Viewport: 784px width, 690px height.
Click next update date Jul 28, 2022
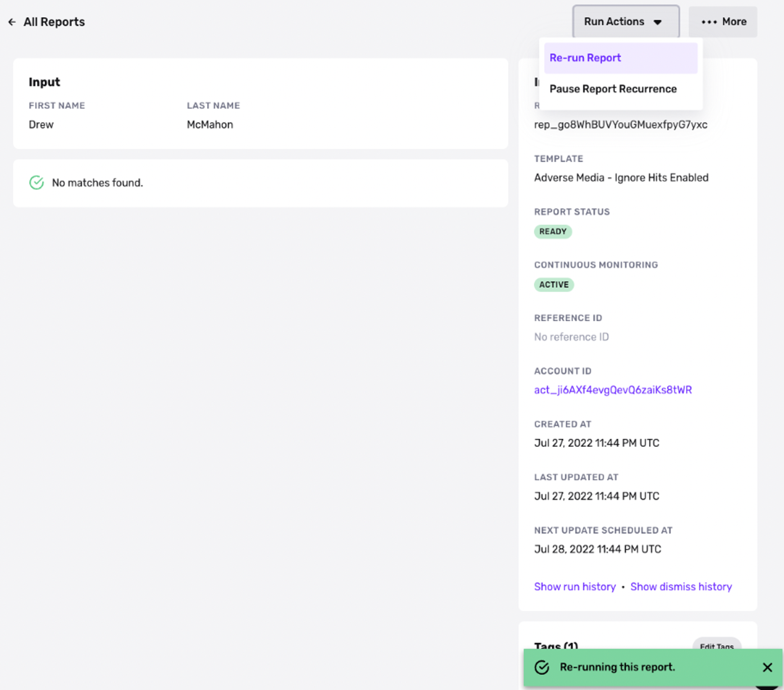[x=597, y=549]
